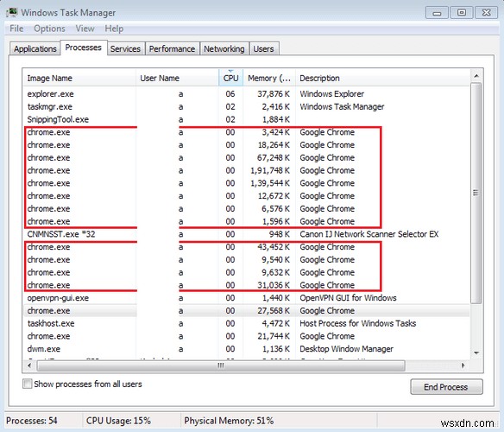Click the Processes: 54 status entry
Image resolution: width=504 pixels, height=432 pixels.
point(32,421)
